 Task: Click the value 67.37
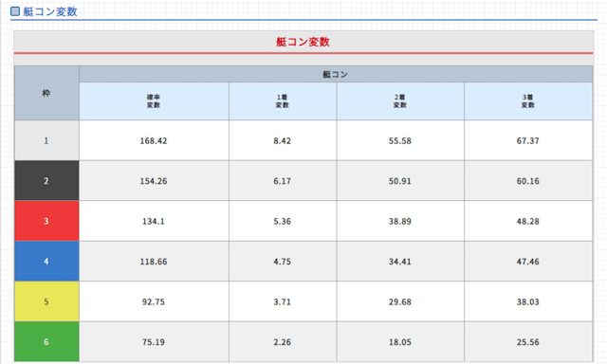[x=528, y=141]
